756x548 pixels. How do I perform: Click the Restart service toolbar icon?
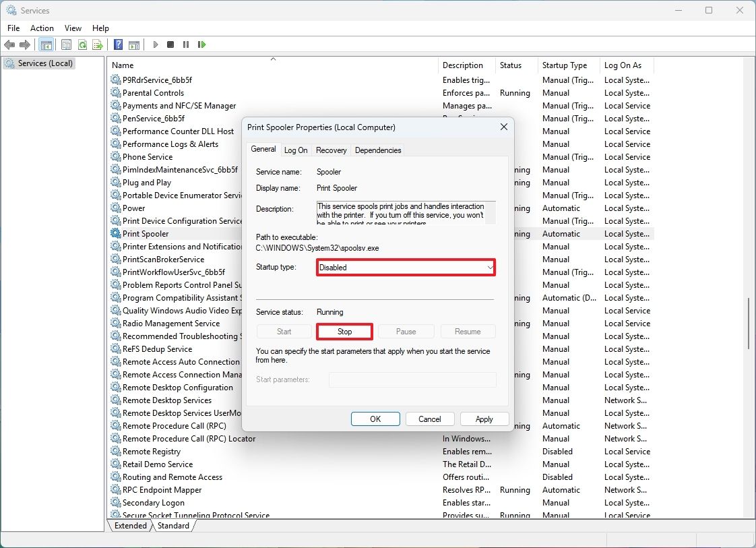coord(201,44)
